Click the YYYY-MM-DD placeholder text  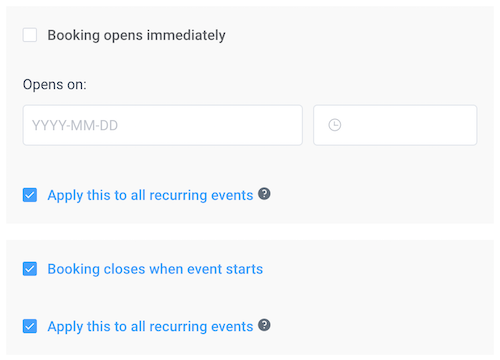coord(75,126)
